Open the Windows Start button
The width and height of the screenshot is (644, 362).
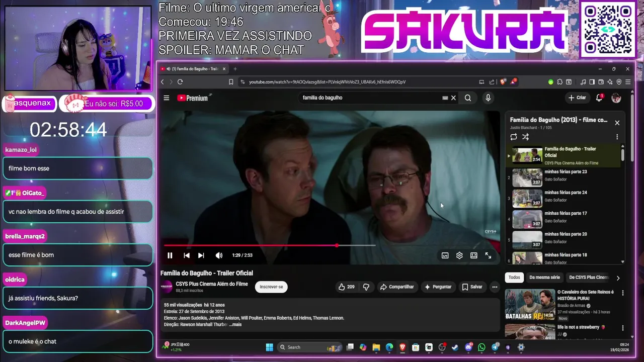(x=269, y=347)
